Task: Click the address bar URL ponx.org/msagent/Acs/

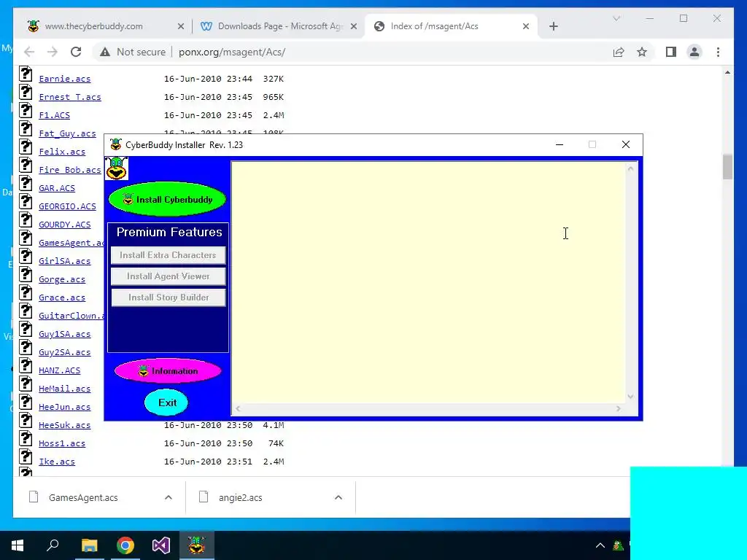Action: tap(232, 52)
